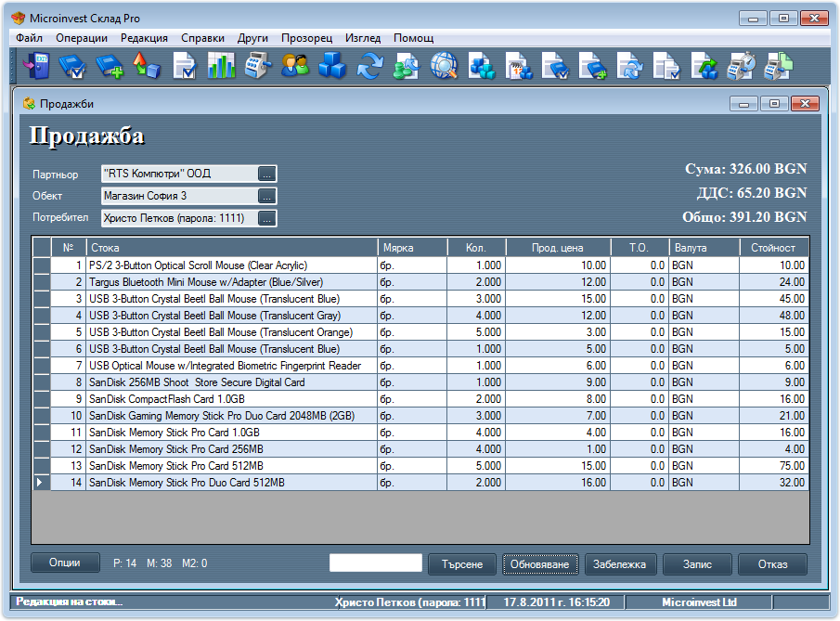The image size is (840, 621).
Task: Click the cash register with green document icon
Action: [x=779, y=66]
